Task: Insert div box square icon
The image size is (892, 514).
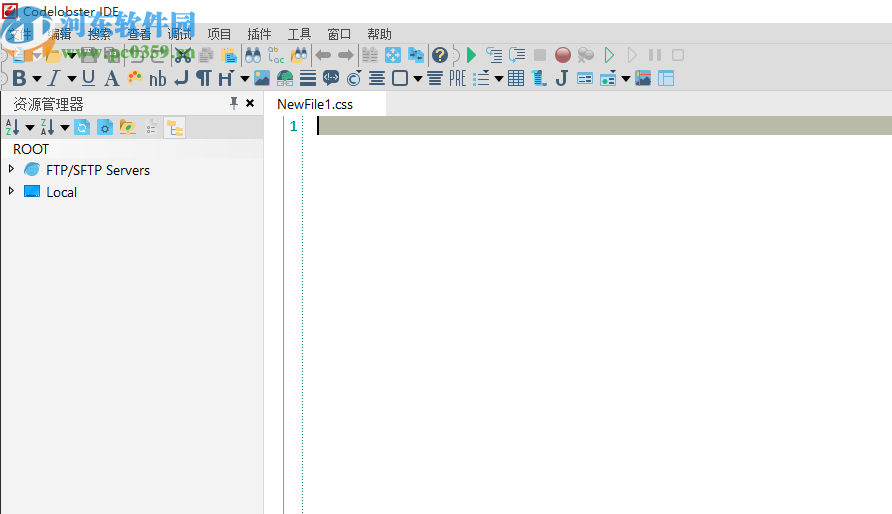Action: tap(400, 78)
